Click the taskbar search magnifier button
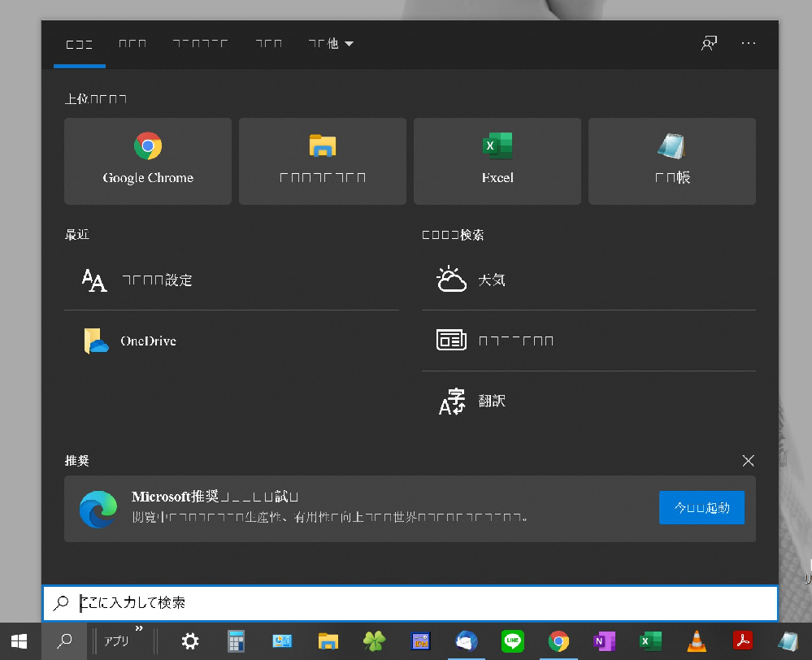This screenshot has width=812, height=660. [64, 641]
